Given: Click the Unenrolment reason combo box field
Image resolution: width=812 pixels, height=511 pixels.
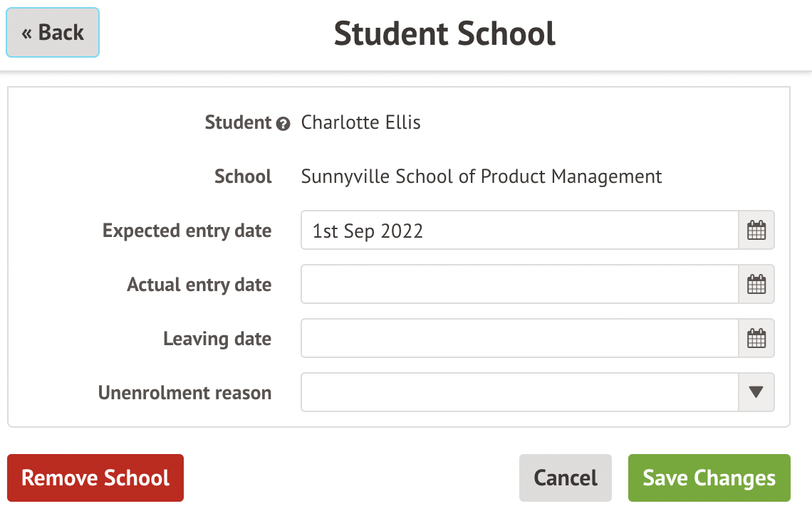Looking at the screenshot, I should [519, 392].
